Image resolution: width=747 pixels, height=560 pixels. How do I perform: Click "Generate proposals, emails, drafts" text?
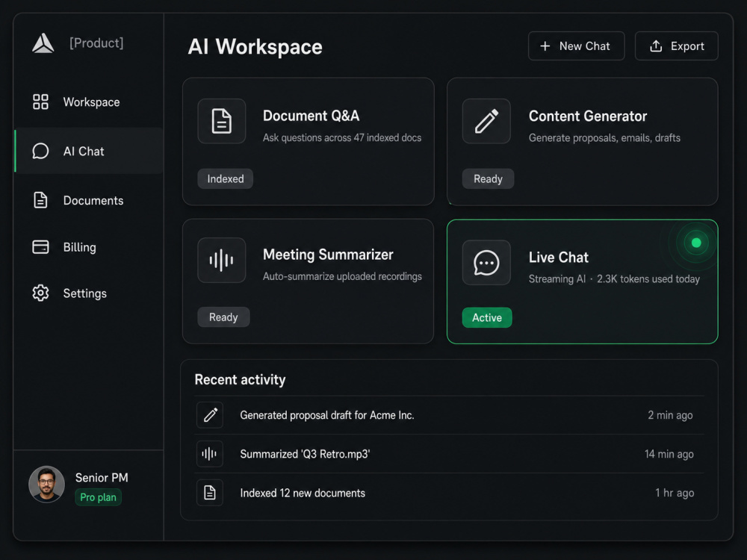click(x=604, y=138)
